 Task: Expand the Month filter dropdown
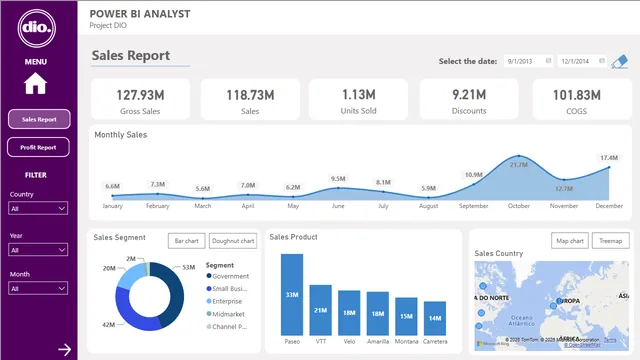click(x=38, y=288)
